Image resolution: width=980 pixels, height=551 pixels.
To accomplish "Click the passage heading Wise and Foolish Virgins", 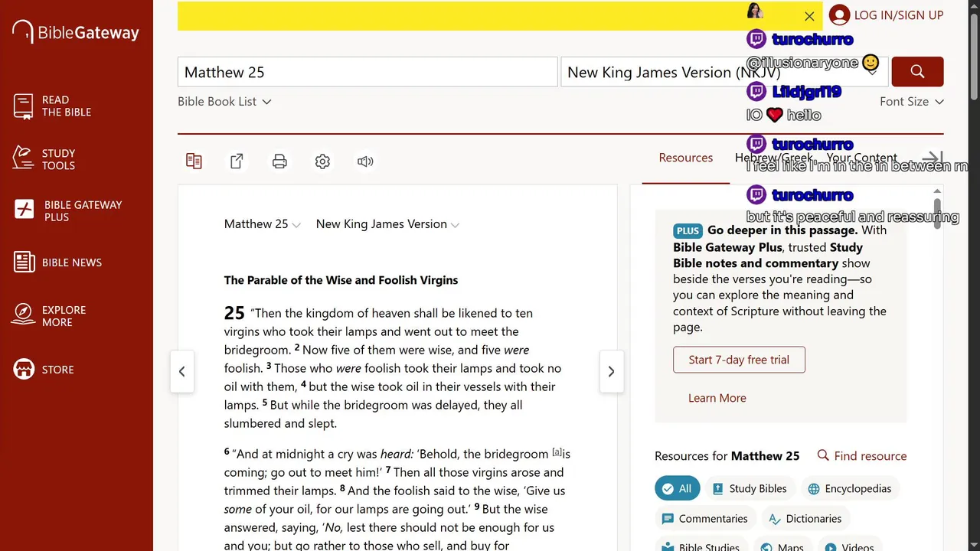I will point(341,280).
